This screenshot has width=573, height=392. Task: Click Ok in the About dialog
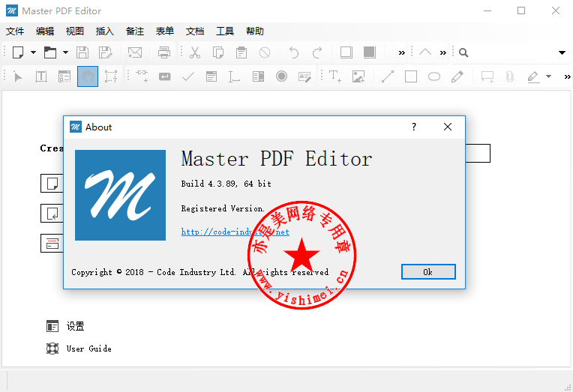coord(428,272)
